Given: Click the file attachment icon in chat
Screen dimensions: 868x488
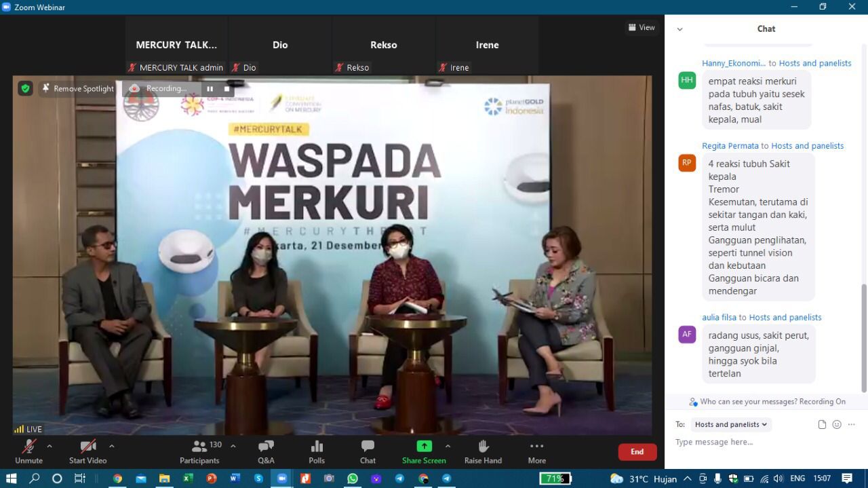Looking at the screenshot, I should point(822,424).
